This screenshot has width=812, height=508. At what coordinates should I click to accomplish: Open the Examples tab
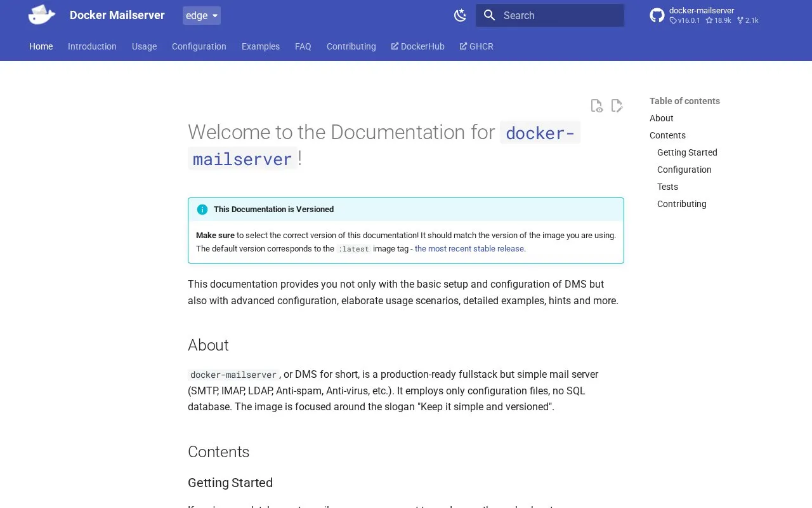261,46
